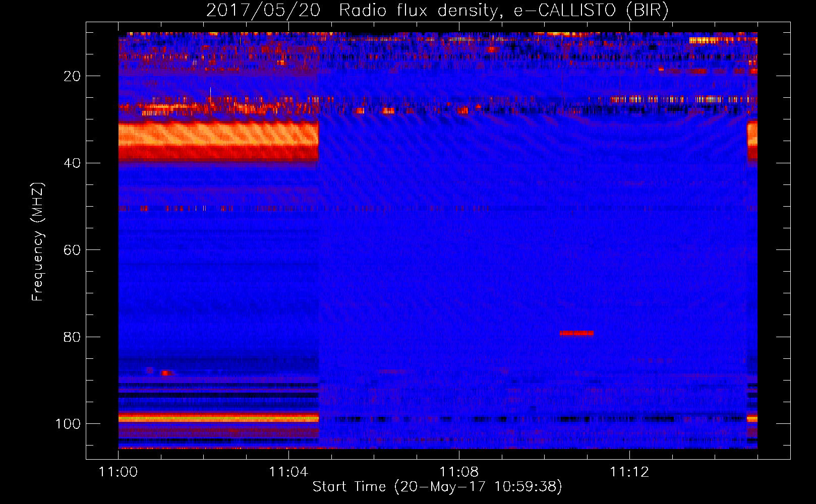816x504 pixels.
Task: Click the '11:00' time tick label
Action: 118,472
